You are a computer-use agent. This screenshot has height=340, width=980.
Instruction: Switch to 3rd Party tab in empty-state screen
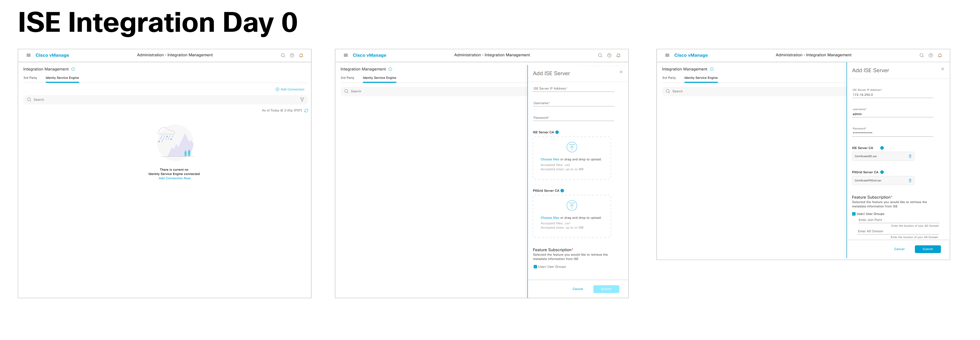tap(30, 78)
